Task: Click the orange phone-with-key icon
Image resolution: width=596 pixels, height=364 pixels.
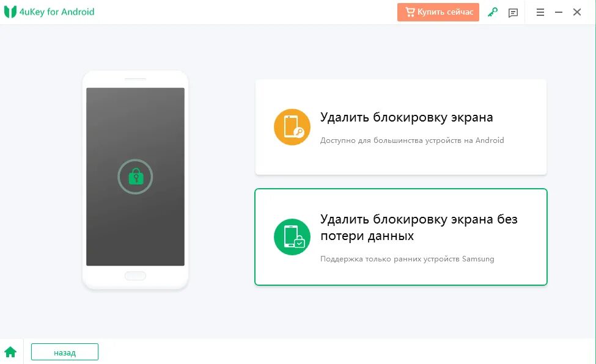Action: (x=292, y=127)
